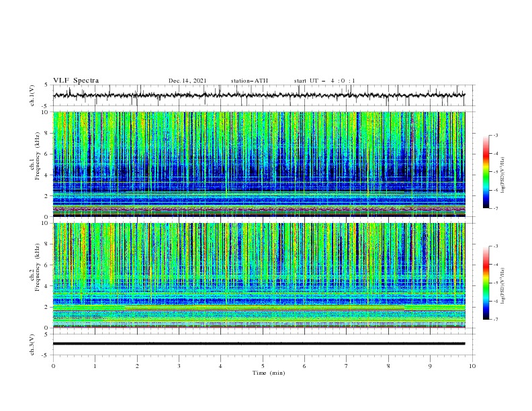Click the "-7" tick on upper colorbar
The width and height of the screenshot is (532, 411).
[x=496, y=208]
